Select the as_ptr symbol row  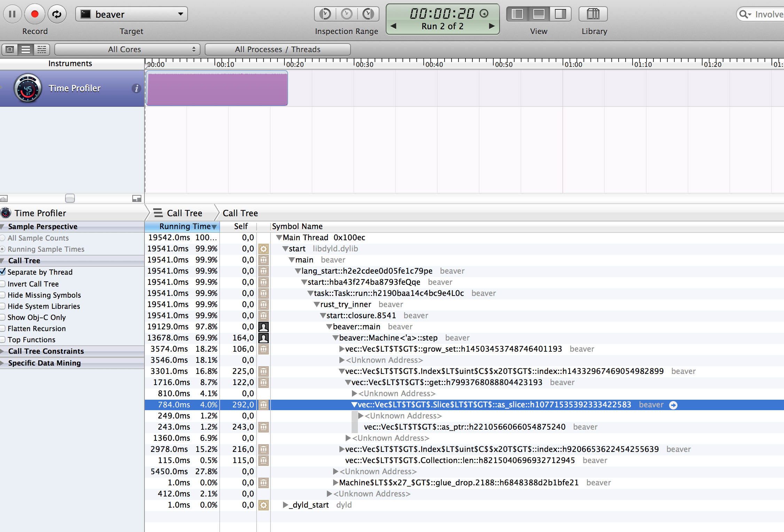pos(464,427)
